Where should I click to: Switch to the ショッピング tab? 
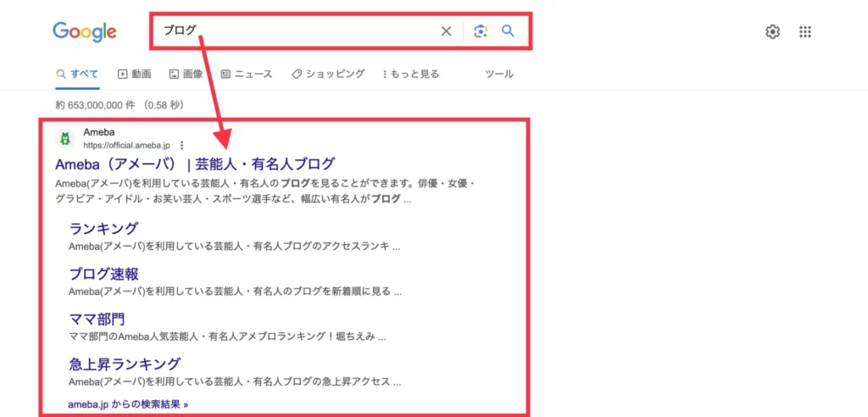click(328, 74)
